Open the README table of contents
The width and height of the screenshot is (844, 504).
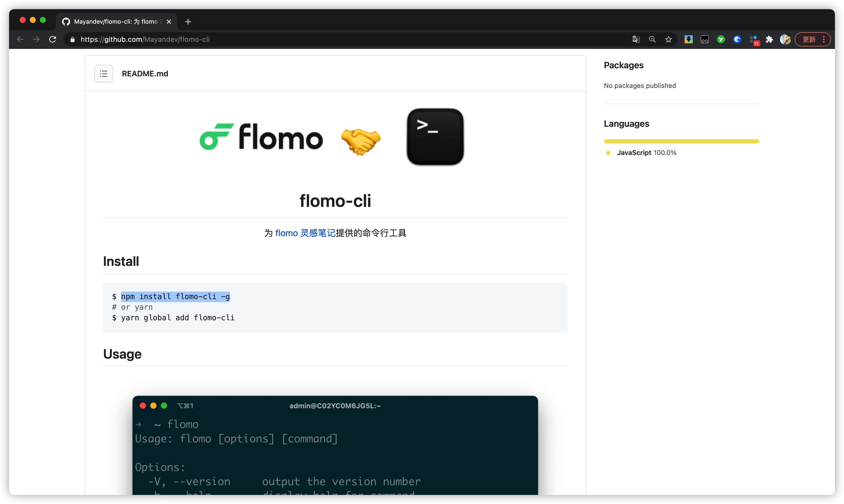pos(103,73)
